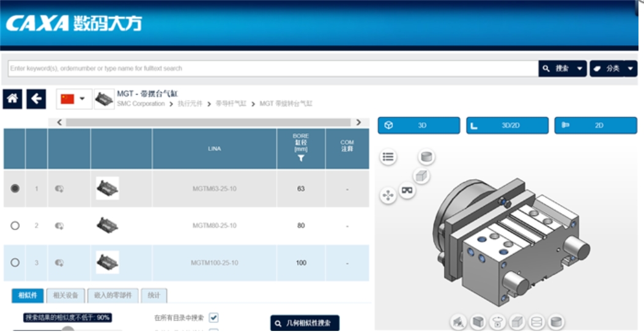
Task: Select radio button for row MGTM63-25-10
Action: 15,188
